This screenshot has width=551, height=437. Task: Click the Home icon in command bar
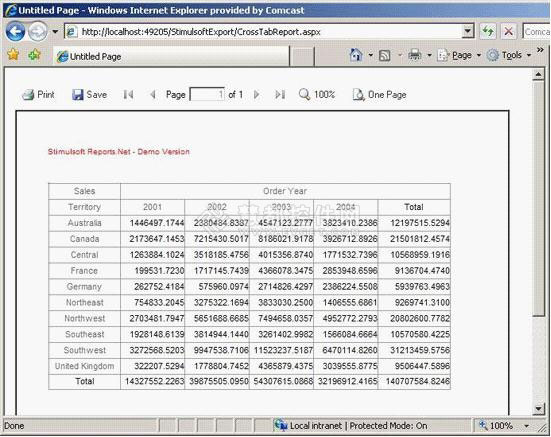click(x=356, y=55)
